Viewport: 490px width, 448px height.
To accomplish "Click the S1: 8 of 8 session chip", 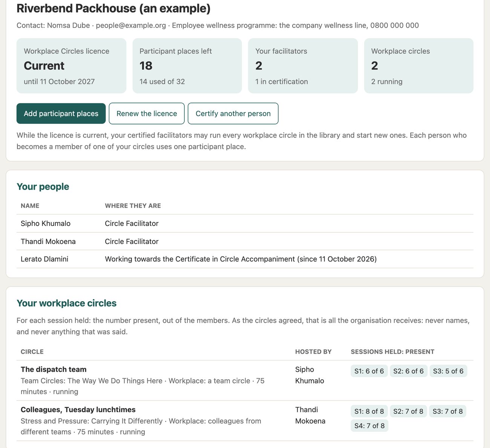I will tap(369, 411).
